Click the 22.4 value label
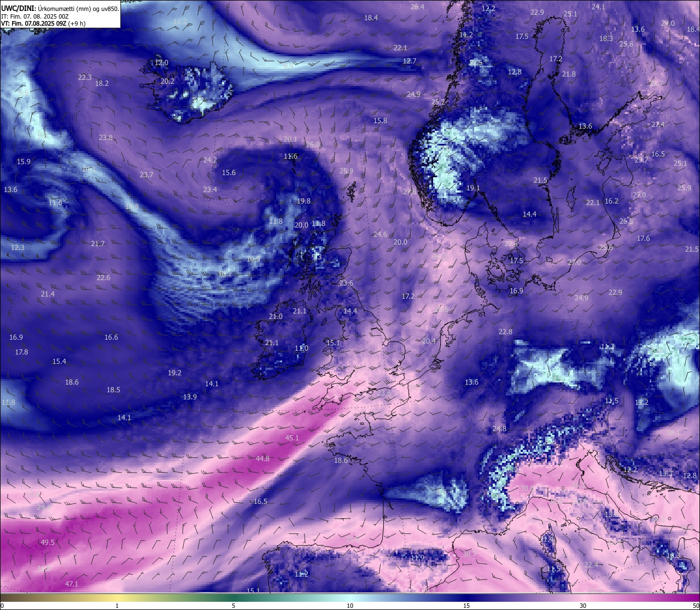 [591, 565]
